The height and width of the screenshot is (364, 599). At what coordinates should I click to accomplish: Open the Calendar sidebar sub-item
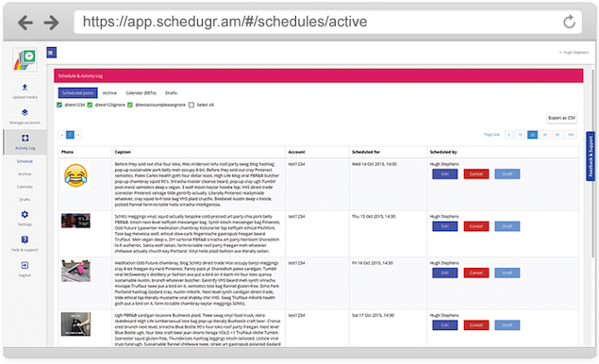(25, 187)
